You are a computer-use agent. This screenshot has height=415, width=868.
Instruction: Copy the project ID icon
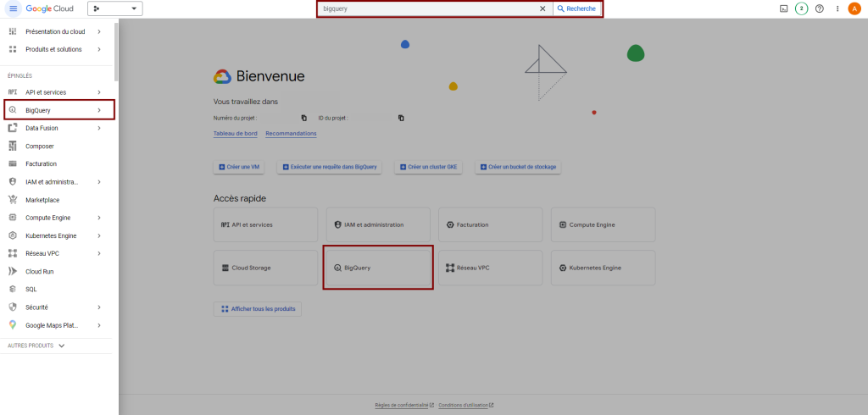click(x=401, y=118)
